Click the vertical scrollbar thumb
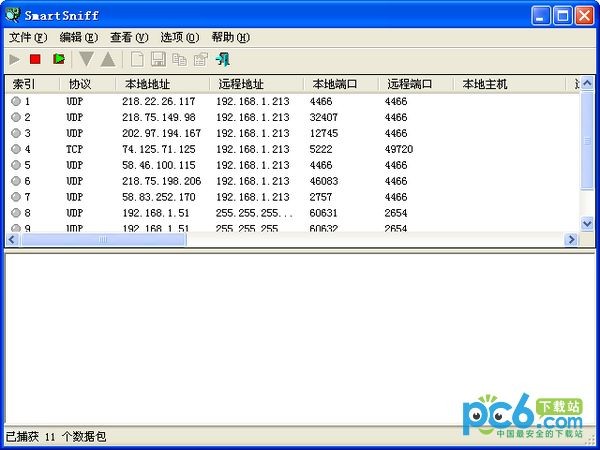 point(587,140)
